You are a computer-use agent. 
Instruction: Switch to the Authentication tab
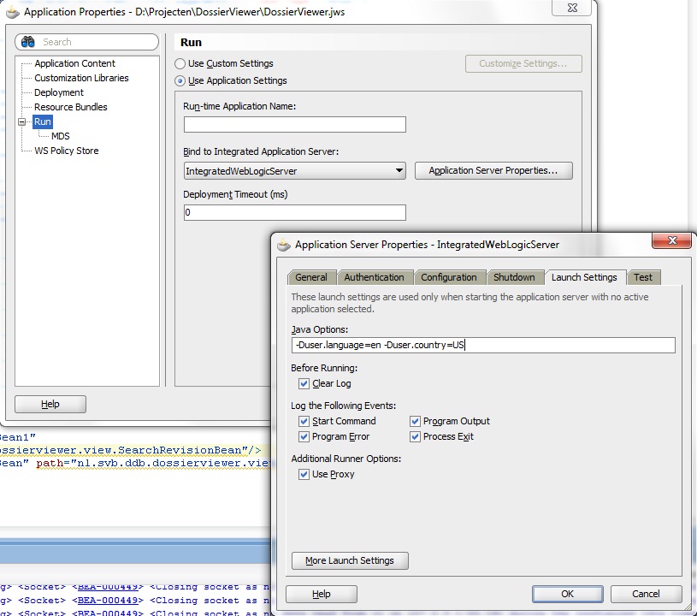point(375,277)
